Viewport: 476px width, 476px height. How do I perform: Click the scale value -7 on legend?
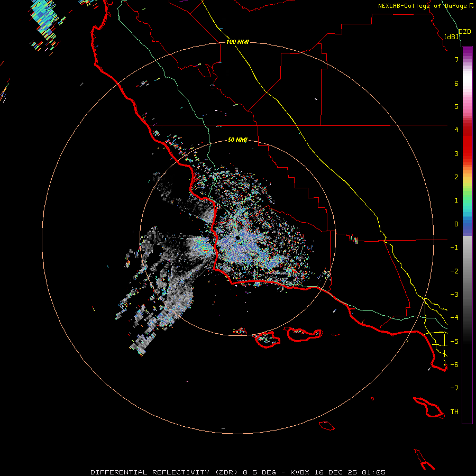point(454,388)
